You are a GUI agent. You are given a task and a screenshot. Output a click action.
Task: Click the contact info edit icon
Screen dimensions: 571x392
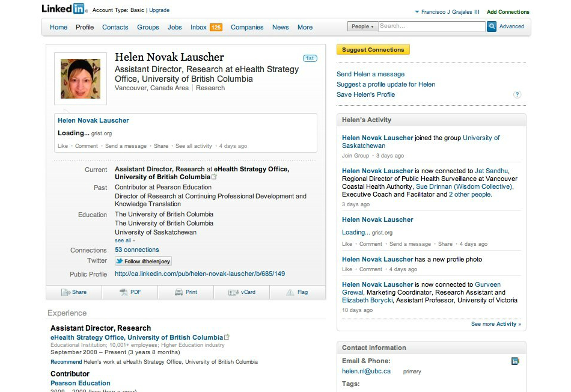515,361
